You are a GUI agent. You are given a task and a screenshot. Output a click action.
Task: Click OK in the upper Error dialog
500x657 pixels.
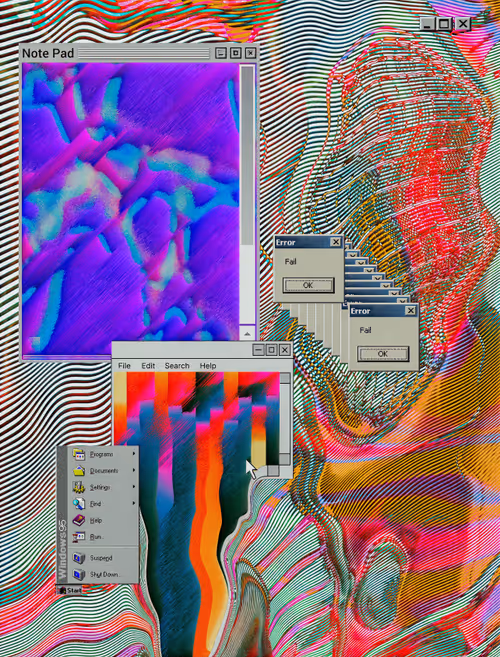point(308,285)
